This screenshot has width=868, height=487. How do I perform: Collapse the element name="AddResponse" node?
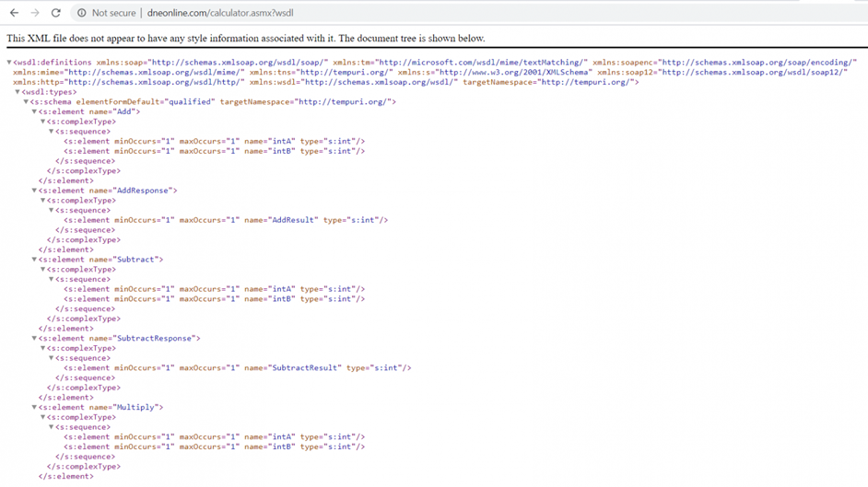(x=34, y=191)
